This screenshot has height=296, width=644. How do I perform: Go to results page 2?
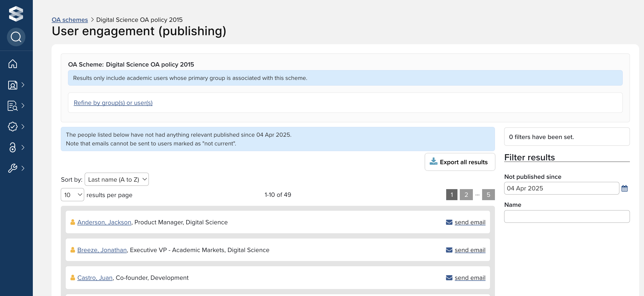466,195
